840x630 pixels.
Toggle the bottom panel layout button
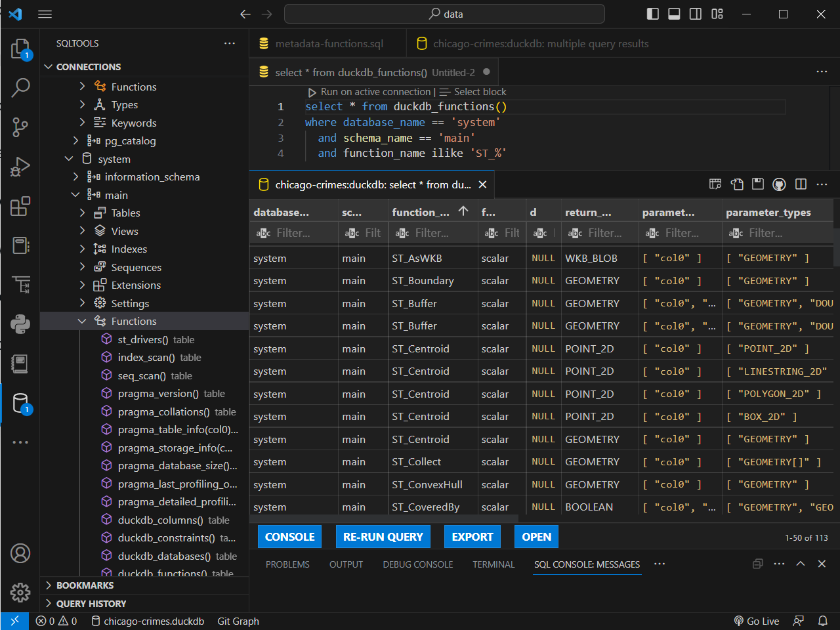674,14
